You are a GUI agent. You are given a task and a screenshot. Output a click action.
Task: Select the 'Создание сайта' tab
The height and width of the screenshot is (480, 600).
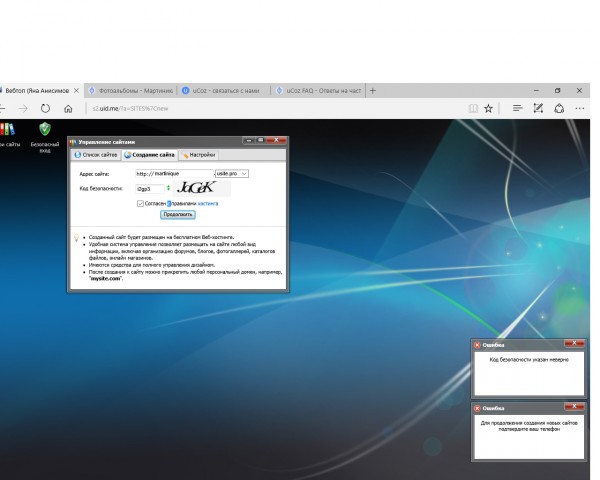pos(149,155)
